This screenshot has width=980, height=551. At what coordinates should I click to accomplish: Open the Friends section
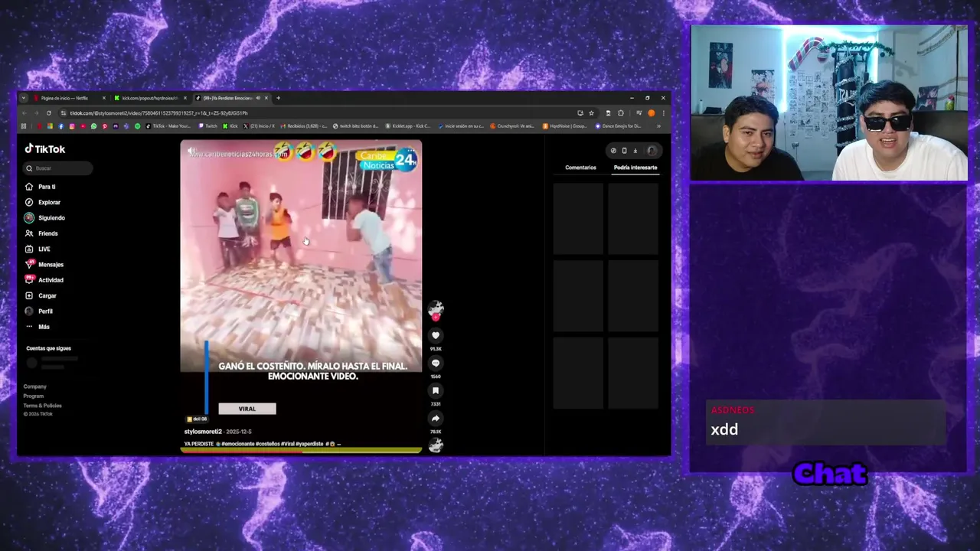coord(42,233)
